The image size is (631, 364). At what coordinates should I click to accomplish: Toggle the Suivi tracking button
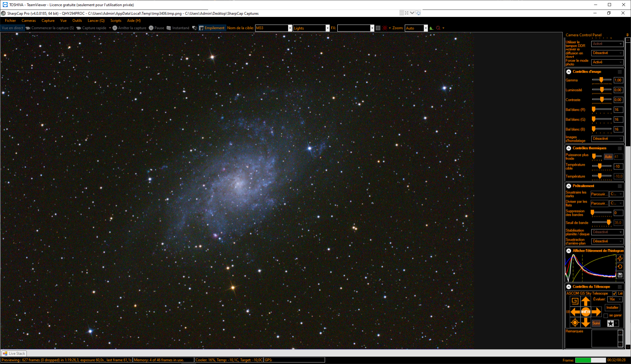pos(596,323)
